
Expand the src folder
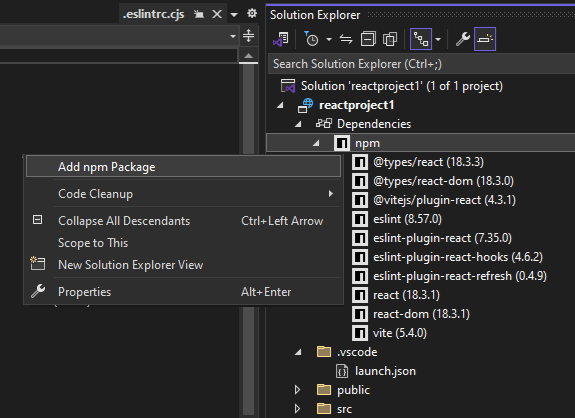click(x=297, y=409)
